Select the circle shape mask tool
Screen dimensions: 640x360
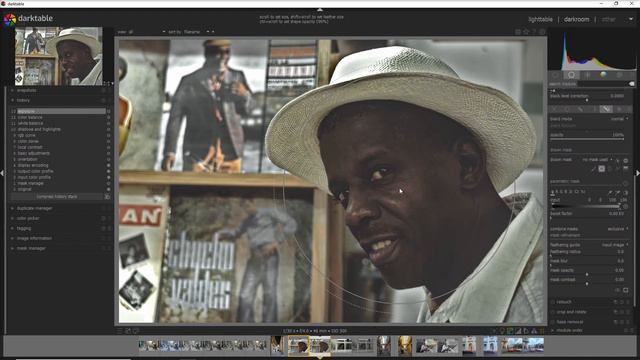[x=601, y=169]
